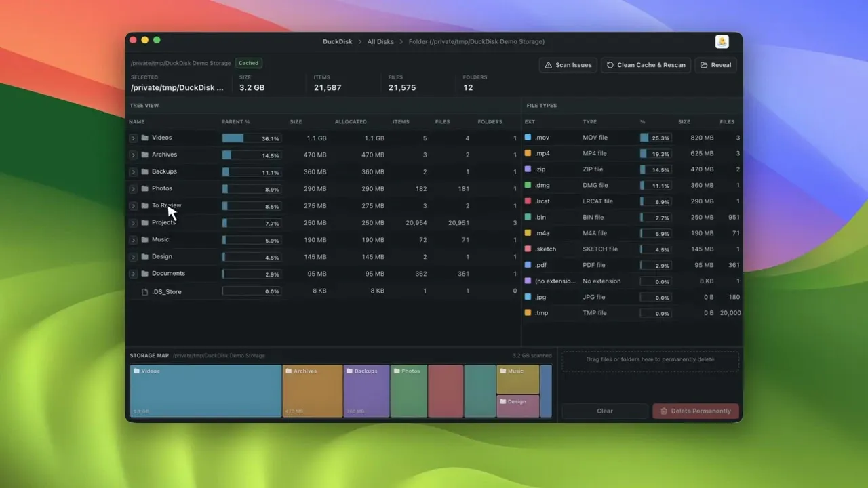Image resolution: width=868 pixels, height=488 pixels.
Task: Select Videos block in storage map
Action: [x=206, y=391]
